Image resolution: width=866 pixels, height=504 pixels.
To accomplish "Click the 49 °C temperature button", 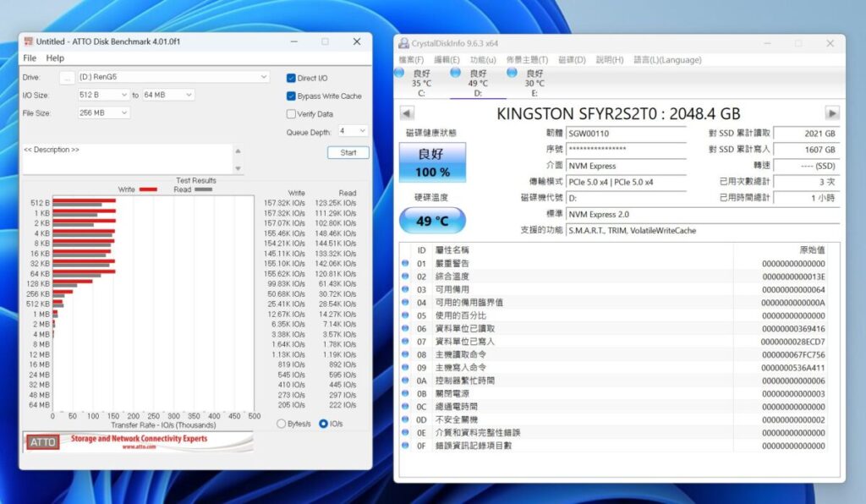I will pos(432,221).
